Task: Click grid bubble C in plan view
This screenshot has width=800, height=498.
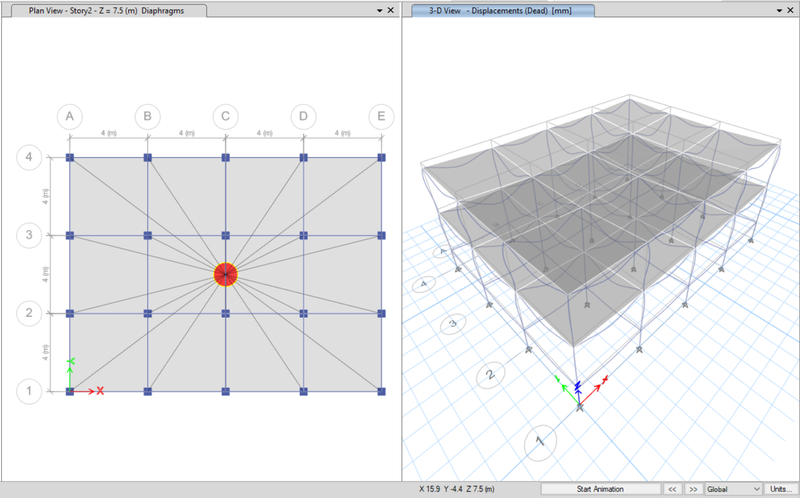Action: point(226,116)
